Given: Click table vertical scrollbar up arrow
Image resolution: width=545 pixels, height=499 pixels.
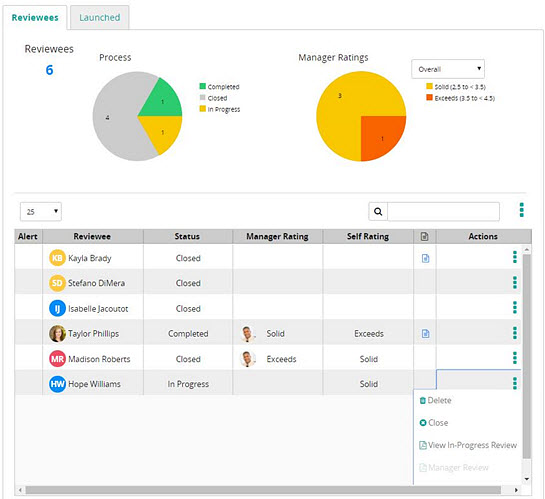Looking at the screenshot, I should pos(527,249).
